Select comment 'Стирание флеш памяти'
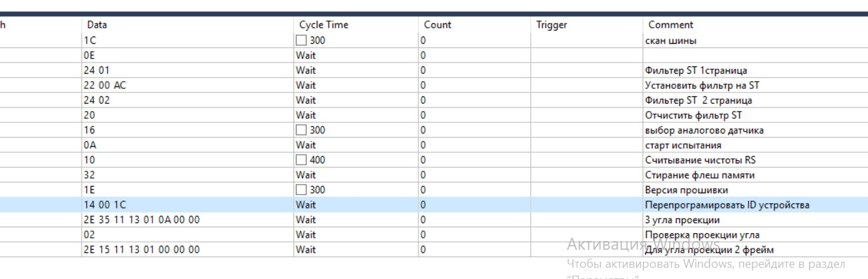 click(x=699, y=175)
